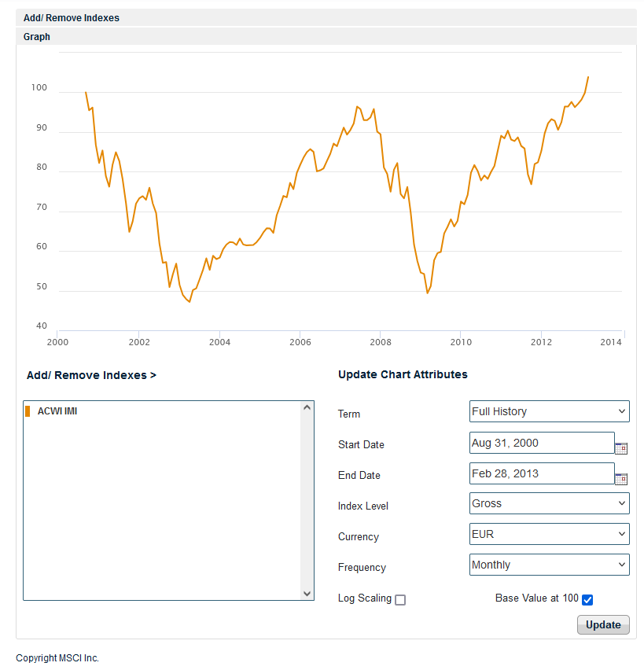Click the Copyright MSCI Inc. footer text
Screen dimensions: 644x670
pos(57,658)
